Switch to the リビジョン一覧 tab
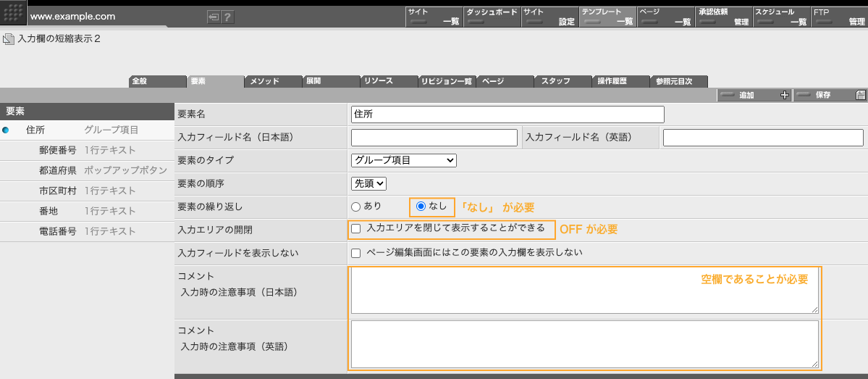868x379 pixels. coord(446,81)
